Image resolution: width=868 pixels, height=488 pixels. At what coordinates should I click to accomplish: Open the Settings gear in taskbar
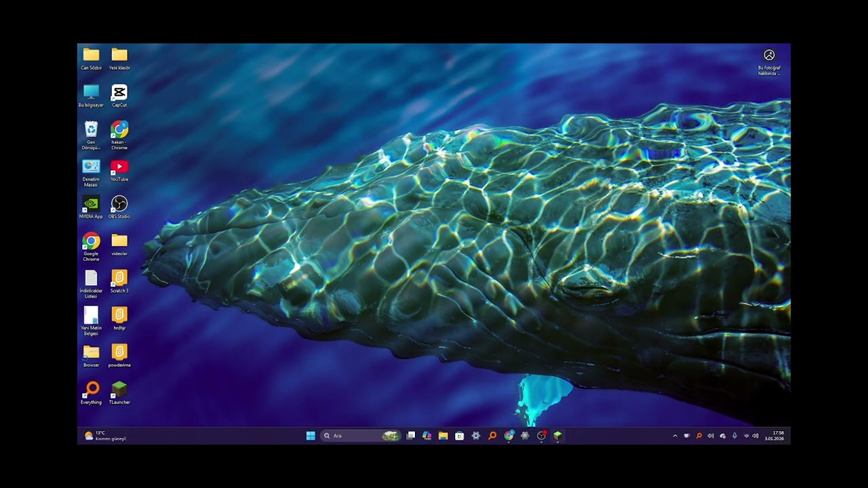pos(476,436)
